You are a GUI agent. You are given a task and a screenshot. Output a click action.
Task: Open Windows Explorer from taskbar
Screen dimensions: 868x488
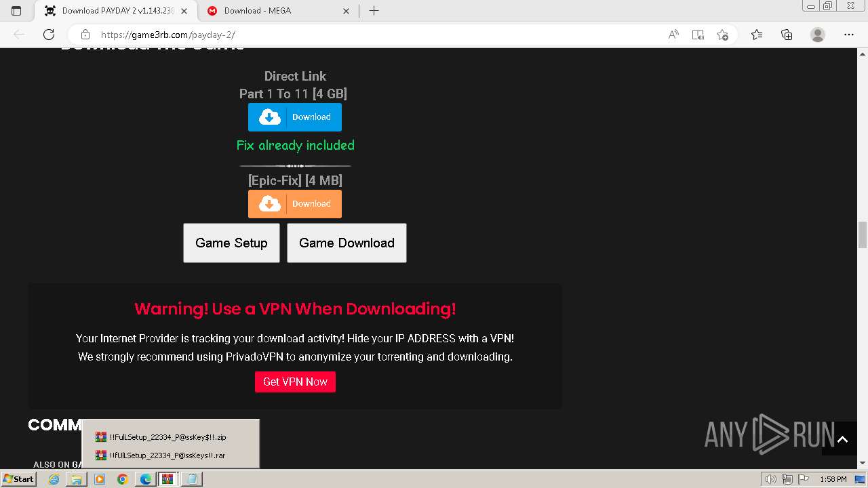click(x=77, y=479)
